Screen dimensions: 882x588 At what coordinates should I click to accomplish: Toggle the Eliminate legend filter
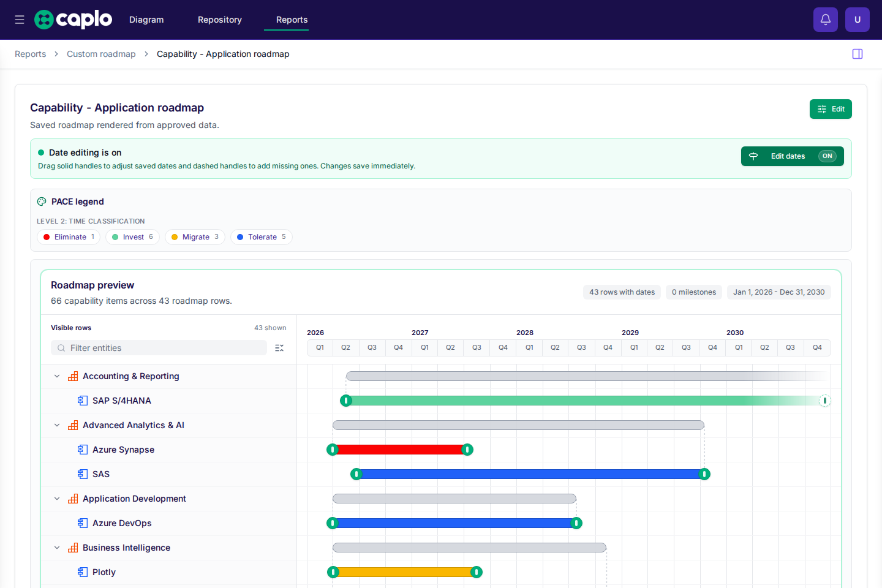69,237
